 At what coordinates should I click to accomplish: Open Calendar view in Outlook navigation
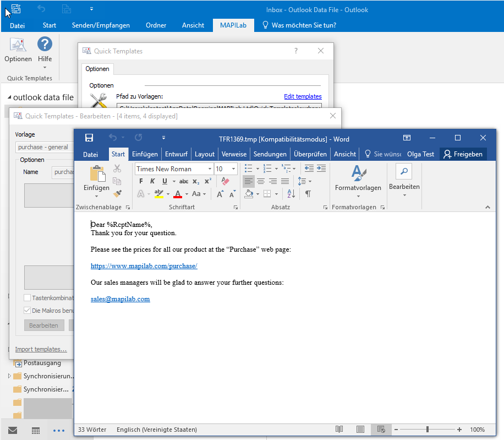[36, 430]
